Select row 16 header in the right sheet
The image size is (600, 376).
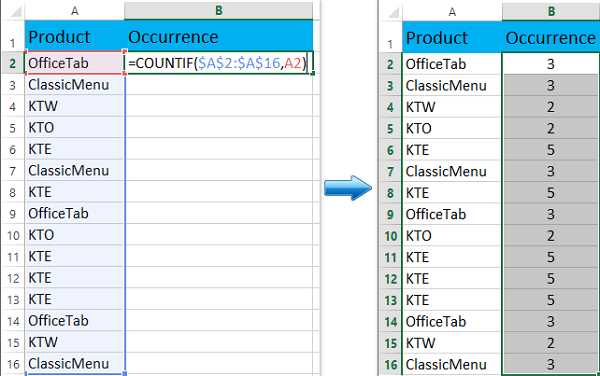[390, 364]
